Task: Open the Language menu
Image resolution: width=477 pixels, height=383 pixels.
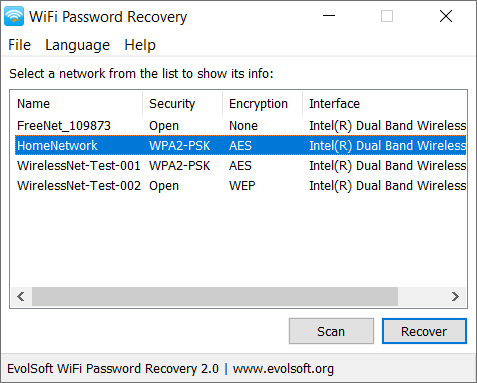Action: pyautogui.click(x=77, y=45)
